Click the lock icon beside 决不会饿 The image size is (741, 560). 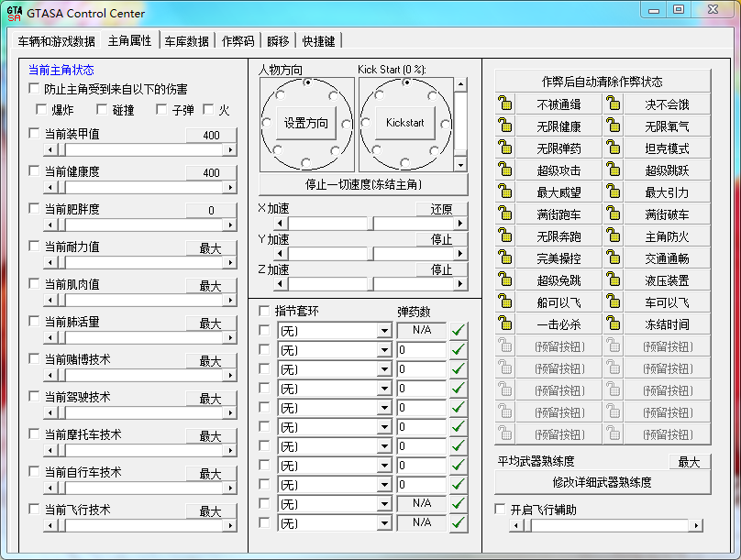tap(613, 104)
